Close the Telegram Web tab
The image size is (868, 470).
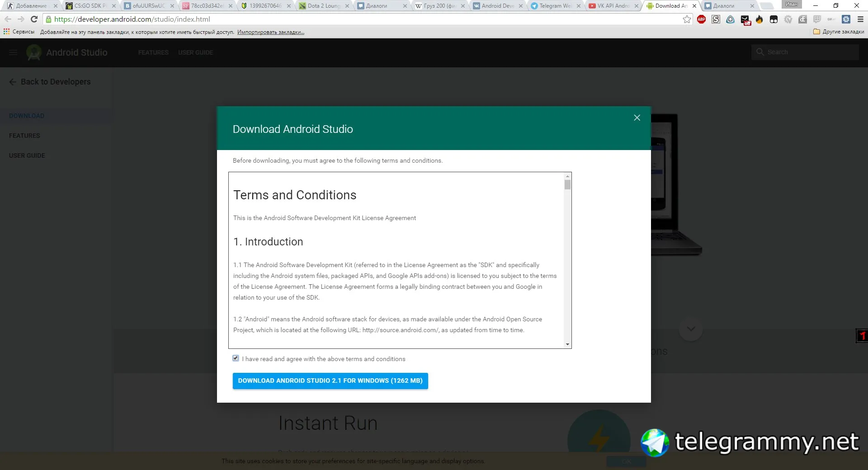coord(579,6)
